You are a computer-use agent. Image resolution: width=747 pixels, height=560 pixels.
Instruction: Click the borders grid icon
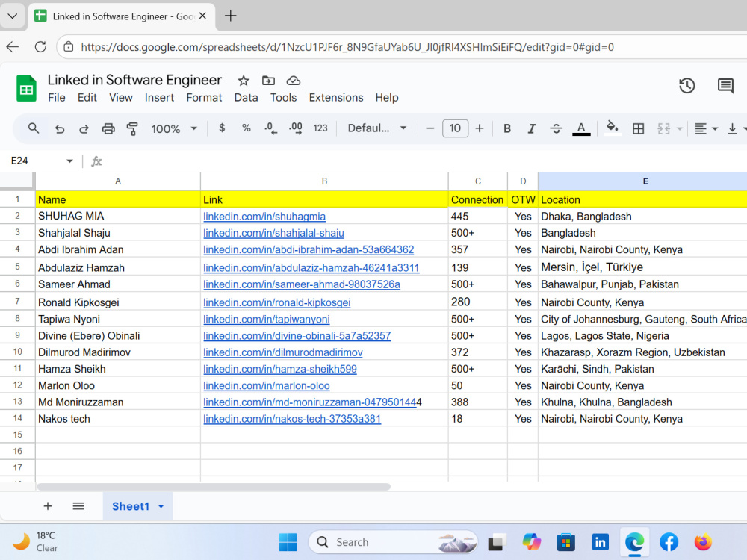[638, 128]
